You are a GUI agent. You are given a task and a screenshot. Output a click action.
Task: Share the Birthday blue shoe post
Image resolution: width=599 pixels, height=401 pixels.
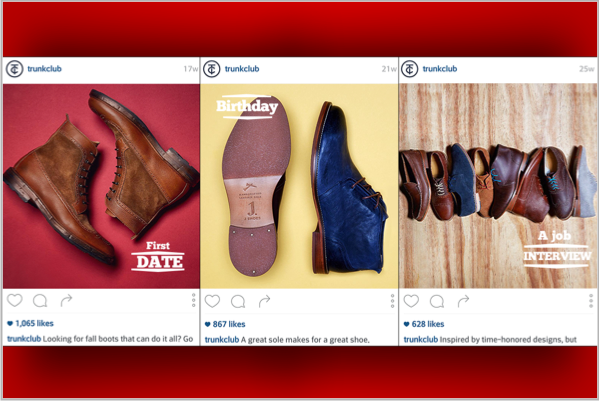point(264,301)
